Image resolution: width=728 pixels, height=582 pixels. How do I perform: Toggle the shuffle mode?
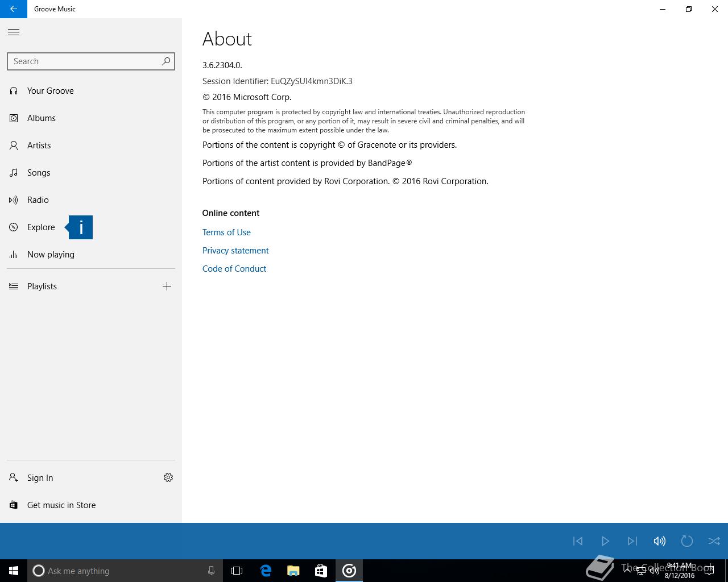[714, 541]
